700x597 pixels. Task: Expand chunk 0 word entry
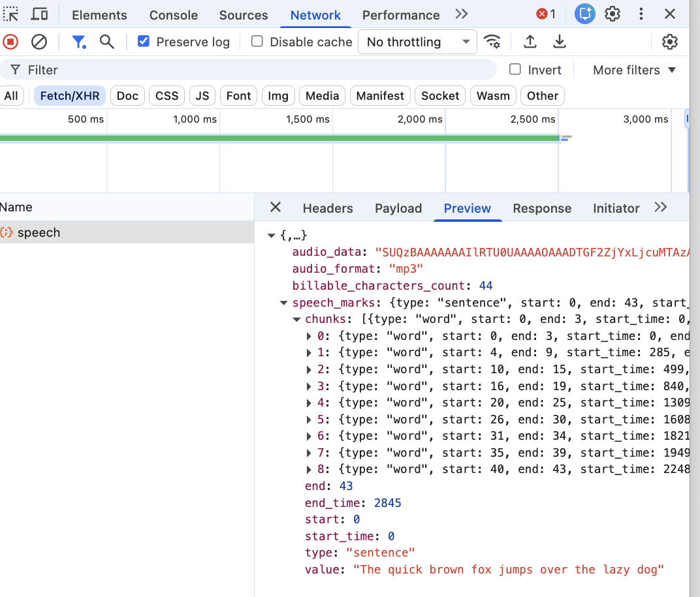coord(308,336)
